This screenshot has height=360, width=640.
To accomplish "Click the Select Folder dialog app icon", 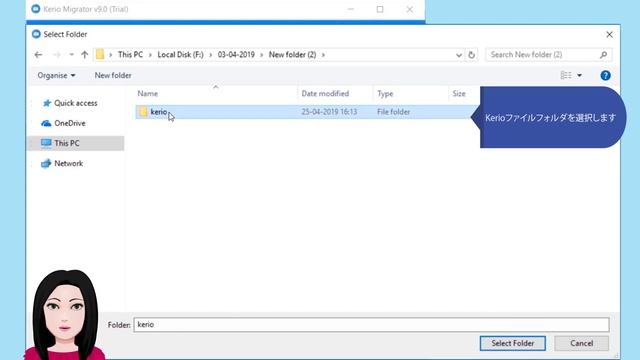I will click(x=36, y=34).
